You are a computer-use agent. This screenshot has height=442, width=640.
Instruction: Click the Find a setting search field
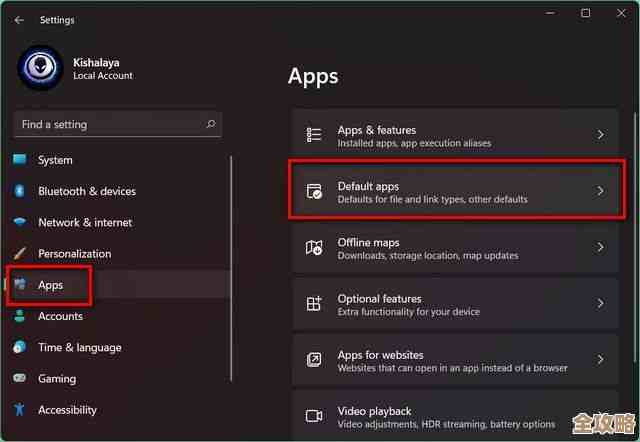pyautogui.click(x=118, y=124)
